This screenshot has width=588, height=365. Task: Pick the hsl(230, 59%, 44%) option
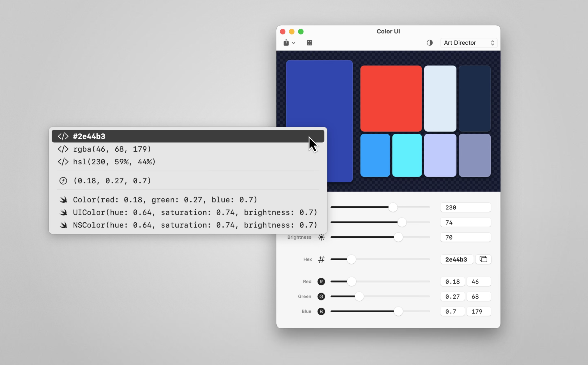tap(114, 162)
